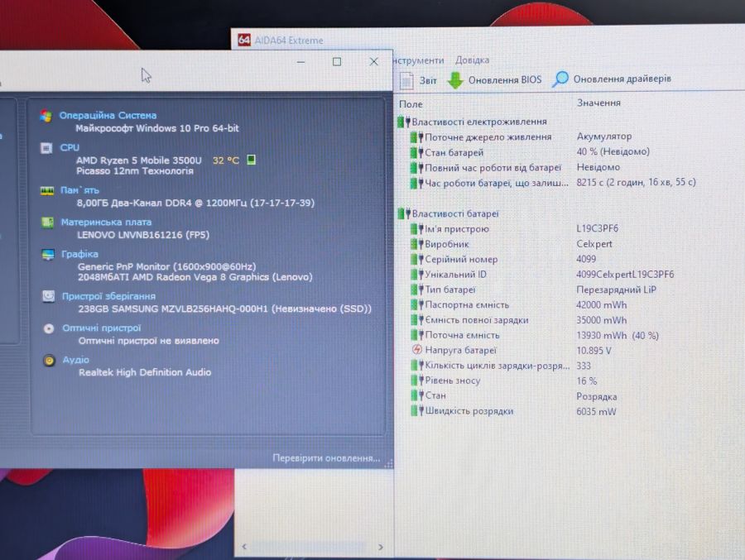This screenshot has width=745, height=560.
Task: Click the icon beside Ім'я пристрою
Action: (x=416, y=229)
